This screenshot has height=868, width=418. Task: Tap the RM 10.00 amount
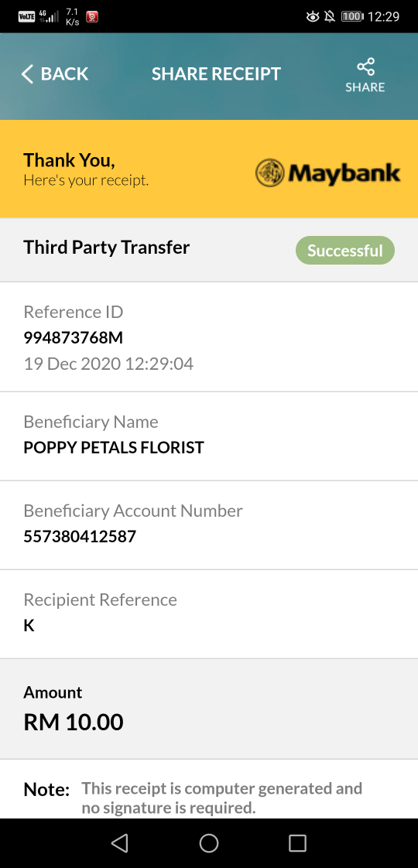[x=74, y=722]
